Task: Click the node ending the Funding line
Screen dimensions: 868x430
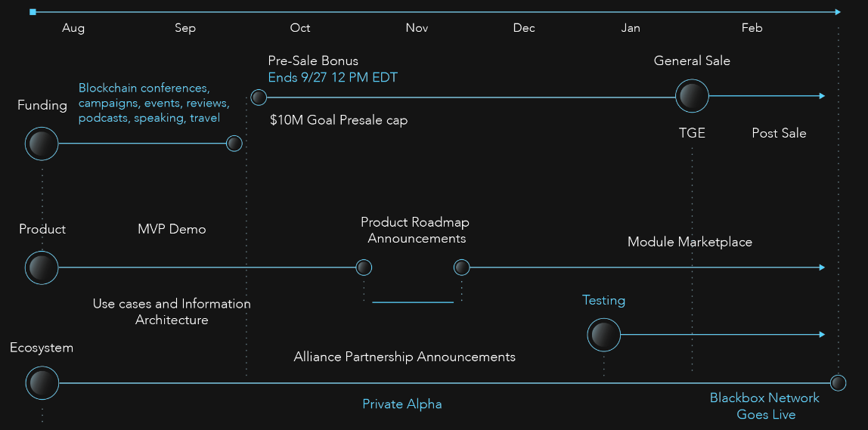Action: [x=234, y=143]
